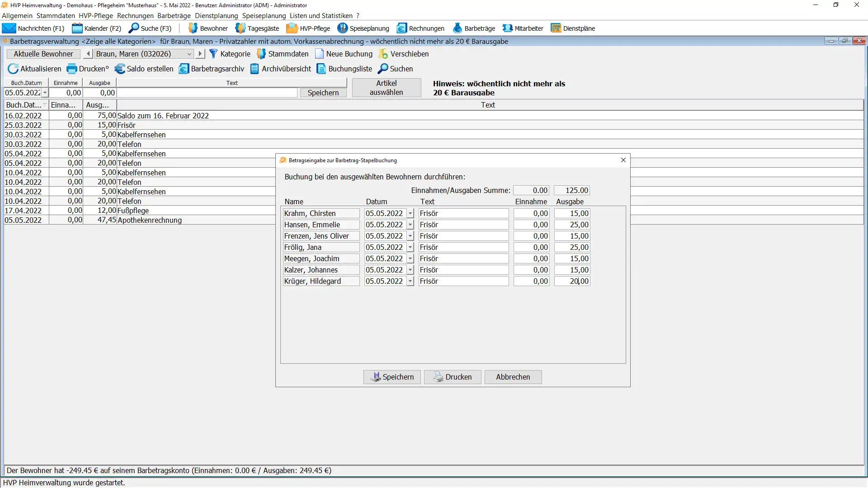Open the date dropdown for Krüger, Hildegard
The image size is (868, 488).
pyautogui.click(x=410, y=281)
